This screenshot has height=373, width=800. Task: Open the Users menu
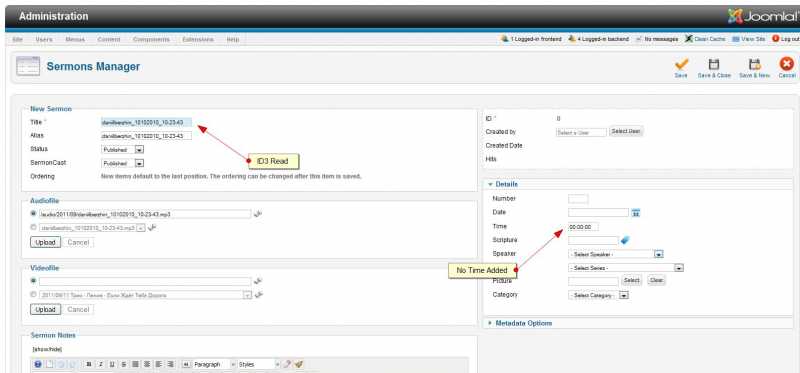pos(44,39)
